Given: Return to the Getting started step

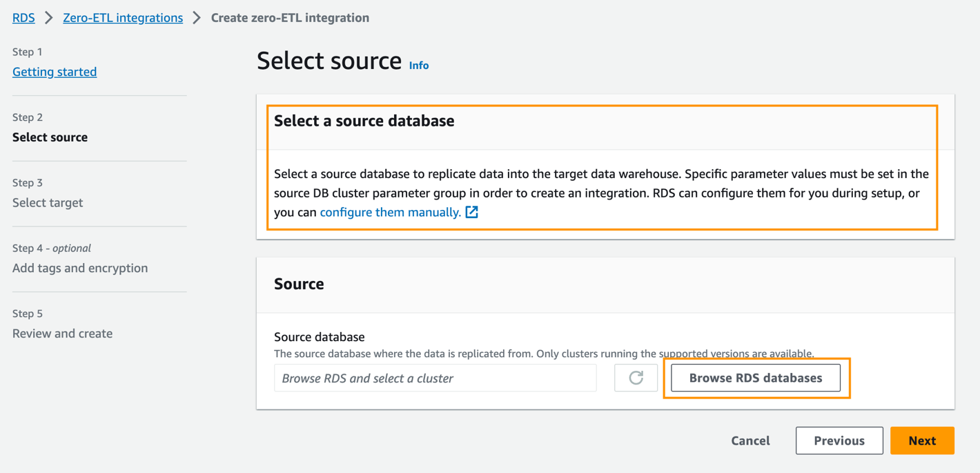Looking at the screenshot, I should pos(55,72).
